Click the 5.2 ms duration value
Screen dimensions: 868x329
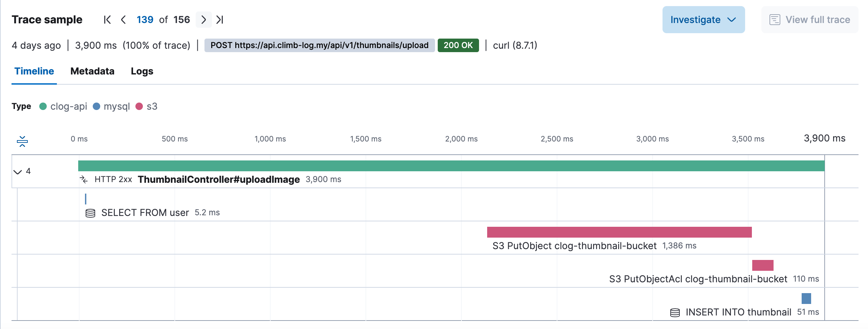[x=207, y=213]
